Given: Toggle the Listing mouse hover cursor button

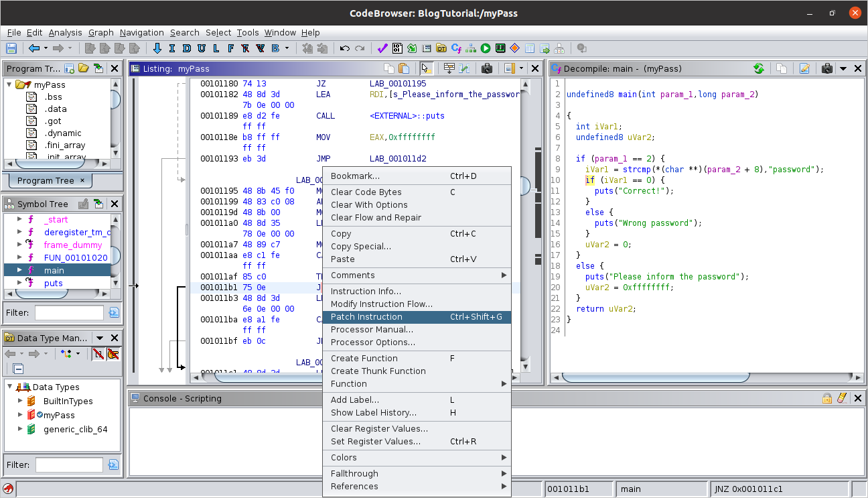Looking at the screenshot, I should (426, 68).
